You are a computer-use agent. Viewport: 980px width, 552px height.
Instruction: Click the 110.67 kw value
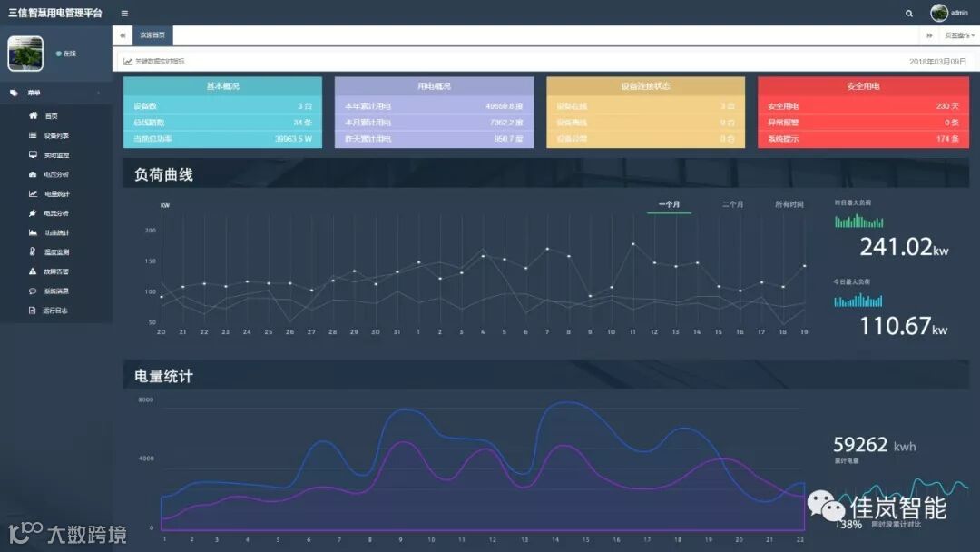click(903, 326)
